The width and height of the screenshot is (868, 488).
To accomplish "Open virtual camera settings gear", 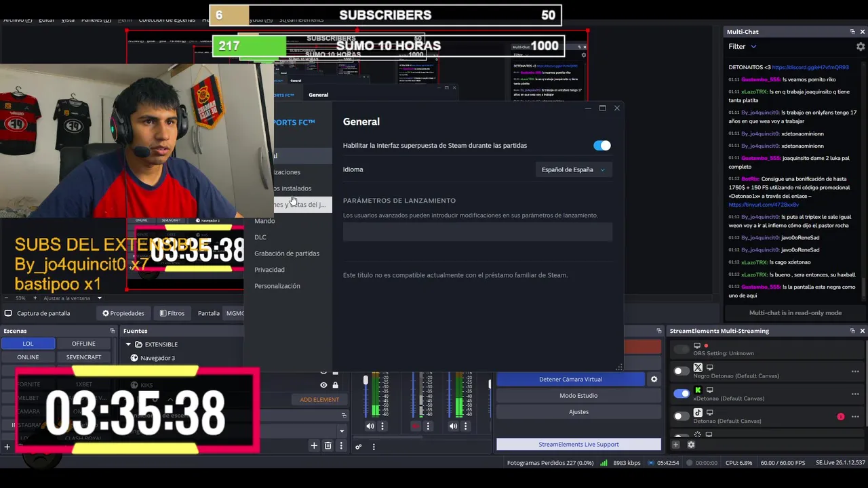I will 654,380.
